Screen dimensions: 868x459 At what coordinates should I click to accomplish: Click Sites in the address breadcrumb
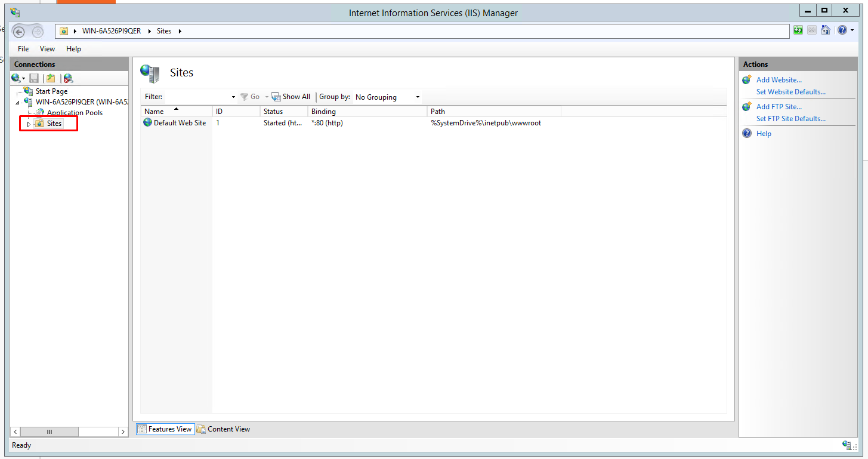click(x=164, y=31)
